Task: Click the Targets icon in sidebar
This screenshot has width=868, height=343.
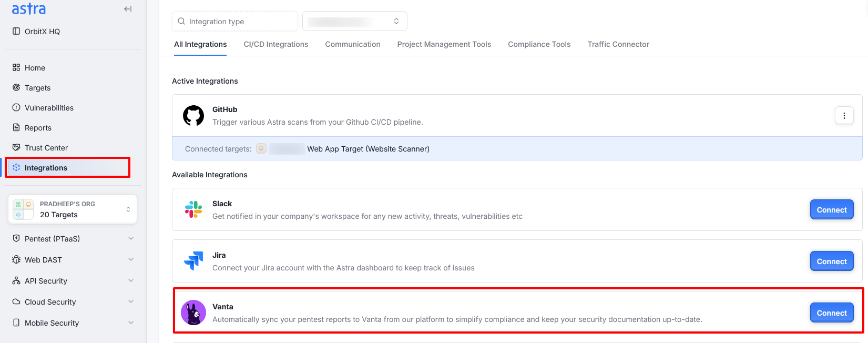Action: [16, 87]
